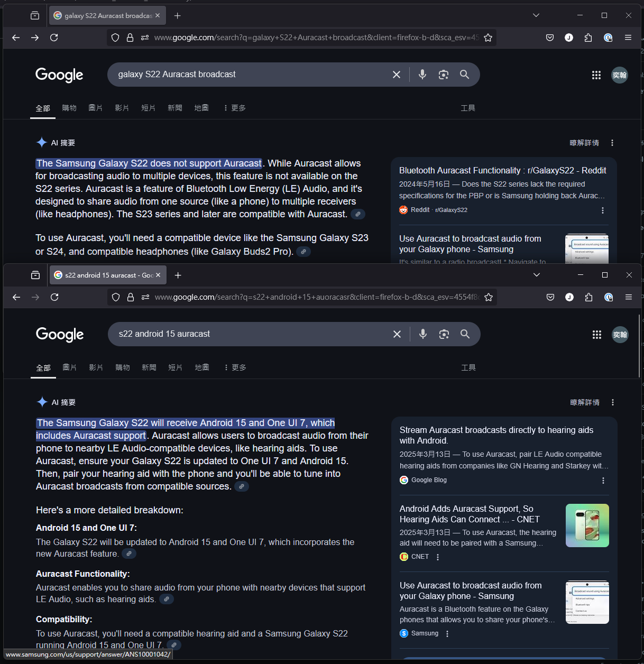Click Samsung result thumbnail in bottom page

[x=587, y=602]
